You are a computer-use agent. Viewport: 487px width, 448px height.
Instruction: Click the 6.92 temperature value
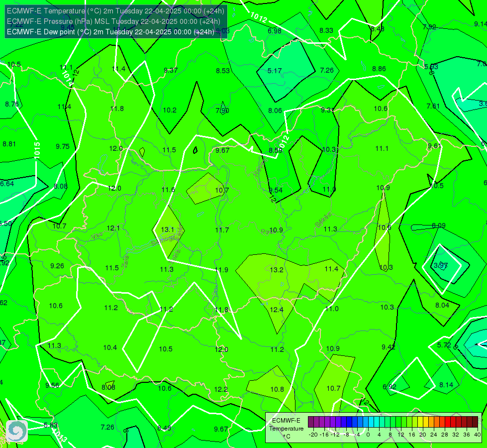(x=390, y=387)
